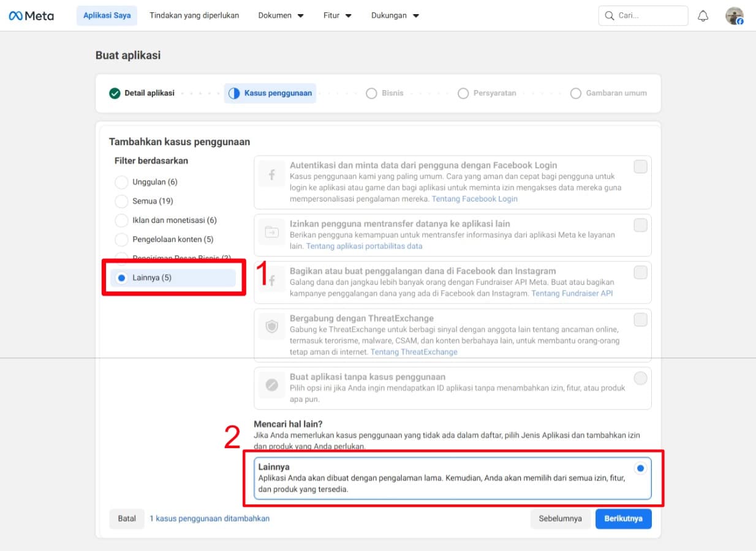
Task: Click the fundraiser Facebook icon
Action: 271,280
